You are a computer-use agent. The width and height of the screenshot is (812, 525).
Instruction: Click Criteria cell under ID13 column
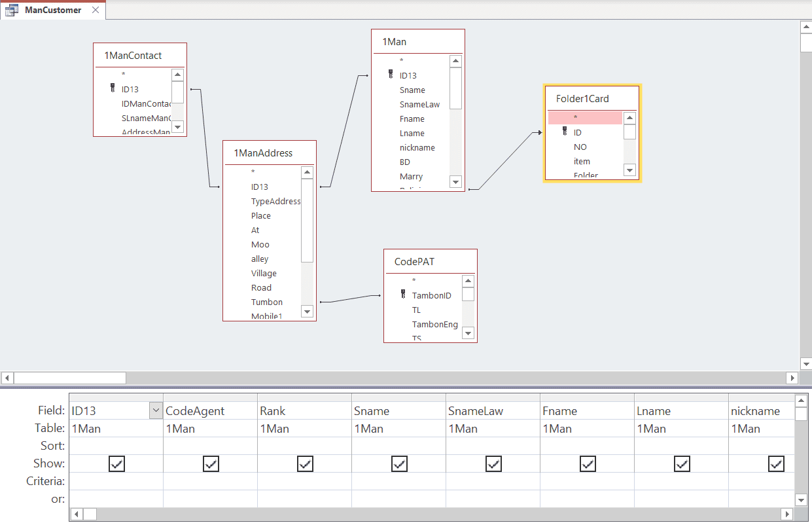click(x=116, y=481)
